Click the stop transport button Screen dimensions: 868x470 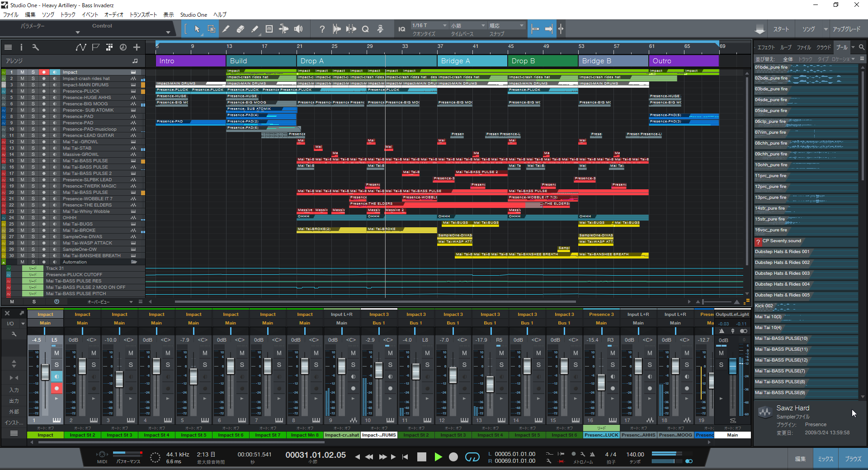(422, 457)
